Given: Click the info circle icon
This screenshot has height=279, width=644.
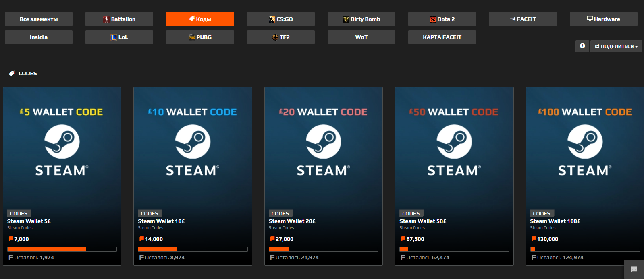Looking at the screenshot, I should pos(582,46).
